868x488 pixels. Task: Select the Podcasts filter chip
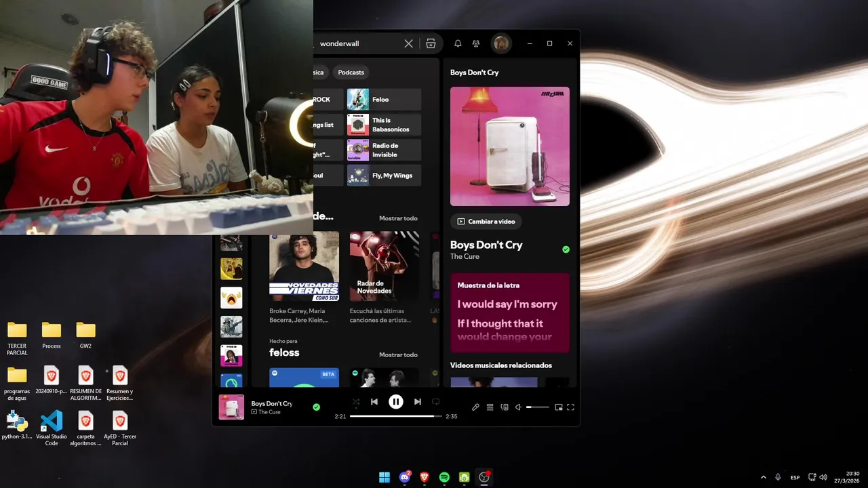(x=351, y=73)
